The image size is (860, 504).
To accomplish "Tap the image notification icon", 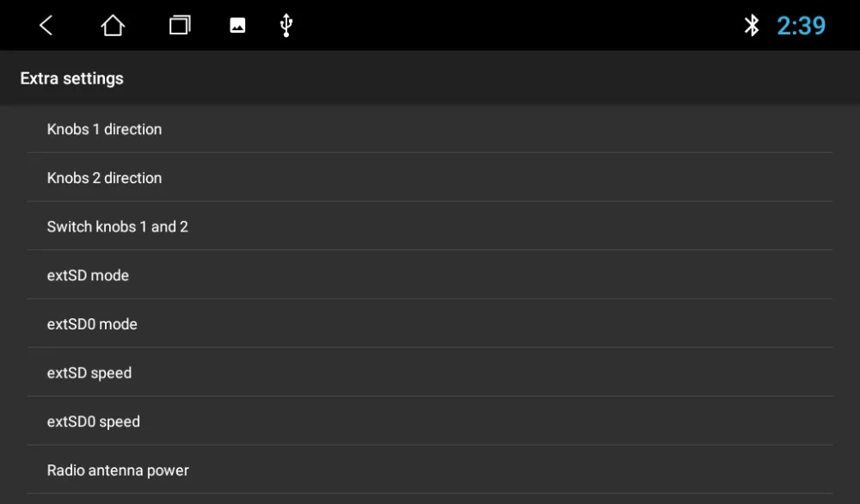I will pos(237,25).
